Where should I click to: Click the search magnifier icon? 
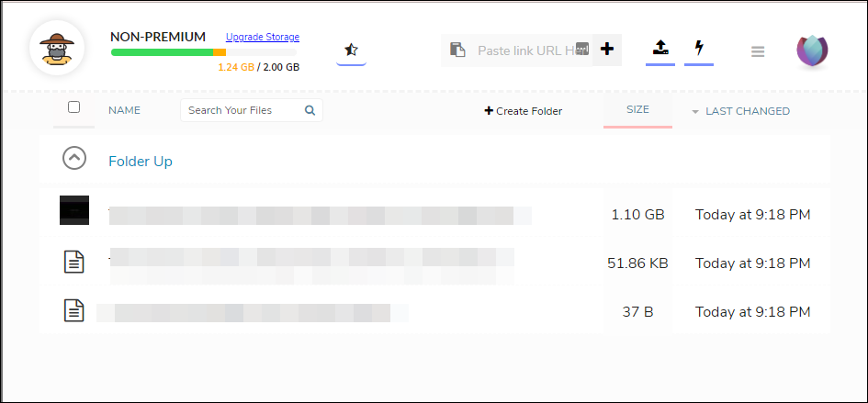tap(310, 110)
